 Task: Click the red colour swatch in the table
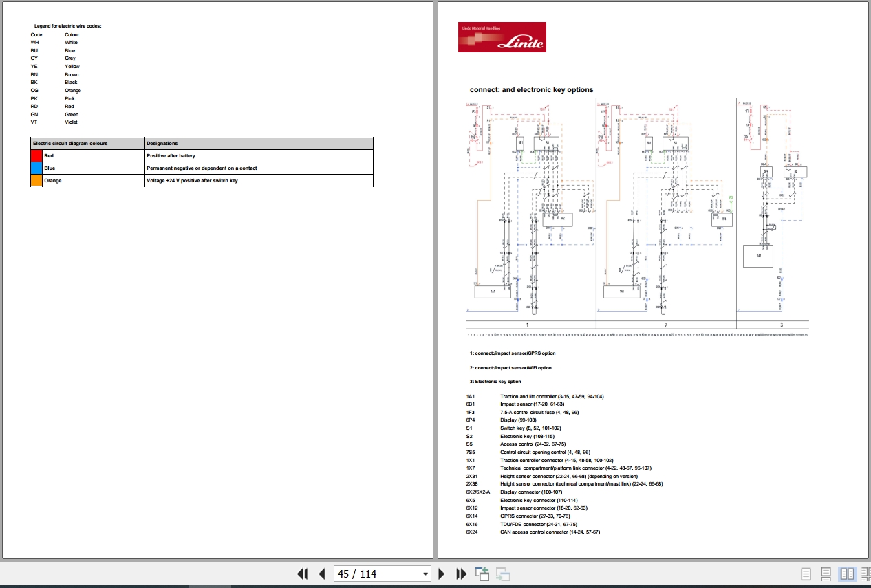pyautogui.click(x=36, y=156)
